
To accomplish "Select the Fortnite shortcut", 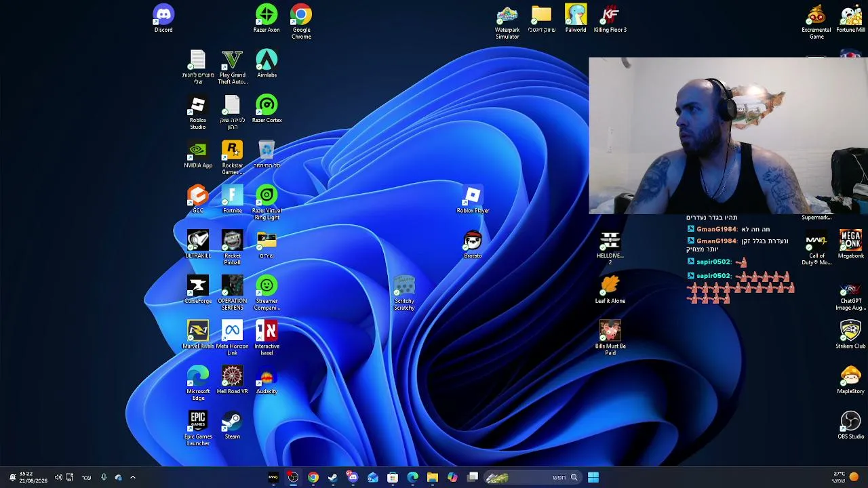I will (x=232, y=200).
